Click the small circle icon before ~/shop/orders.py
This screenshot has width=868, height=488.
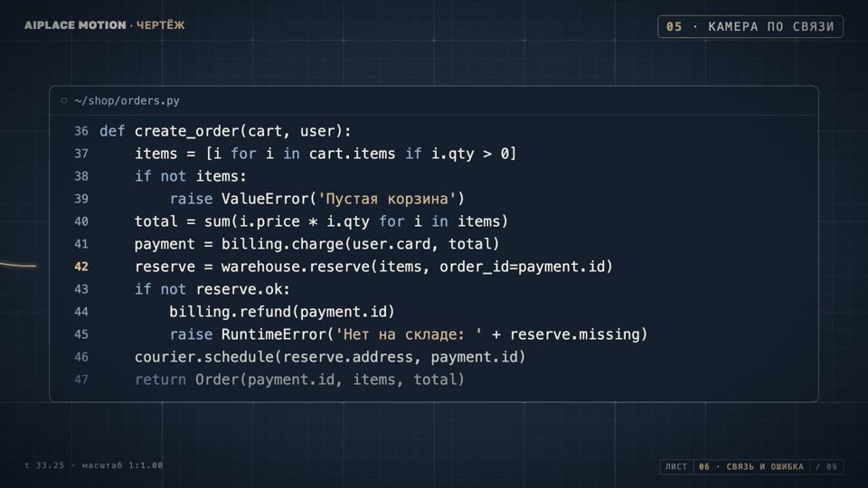point(63,100)
